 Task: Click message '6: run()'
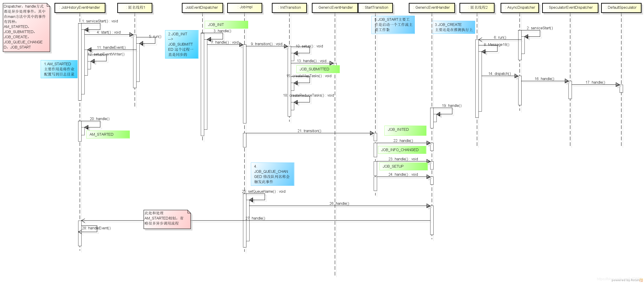click(500, 37)
